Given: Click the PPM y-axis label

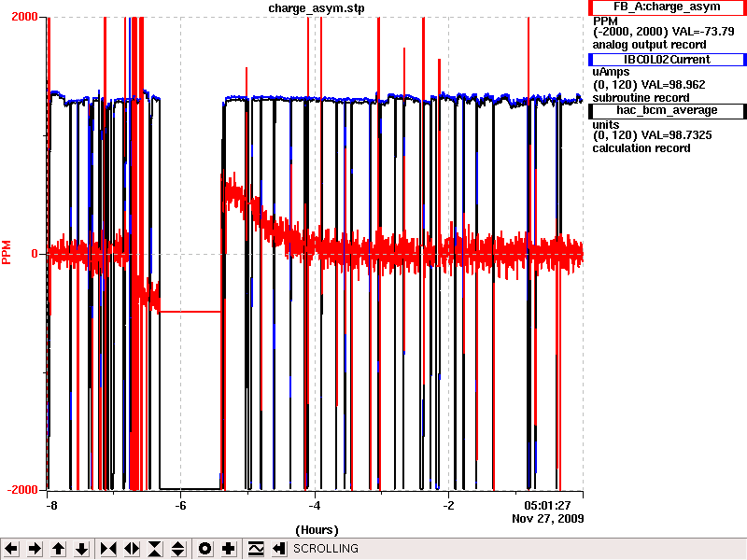Looking at the screenshot, I should click(7, 252).
